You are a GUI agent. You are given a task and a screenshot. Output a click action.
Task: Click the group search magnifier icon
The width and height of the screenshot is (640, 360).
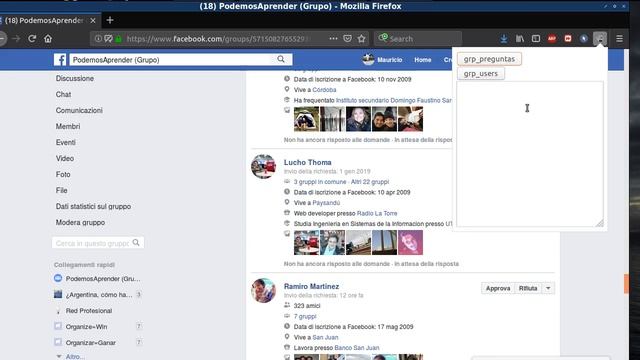tap(136, 243)
